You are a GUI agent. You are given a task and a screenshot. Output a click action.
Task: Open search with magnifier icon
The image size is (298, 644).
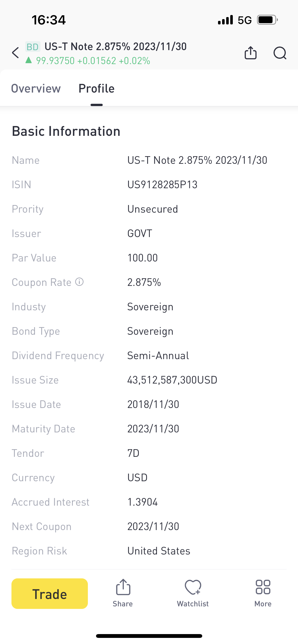click(x=280, y=53)
